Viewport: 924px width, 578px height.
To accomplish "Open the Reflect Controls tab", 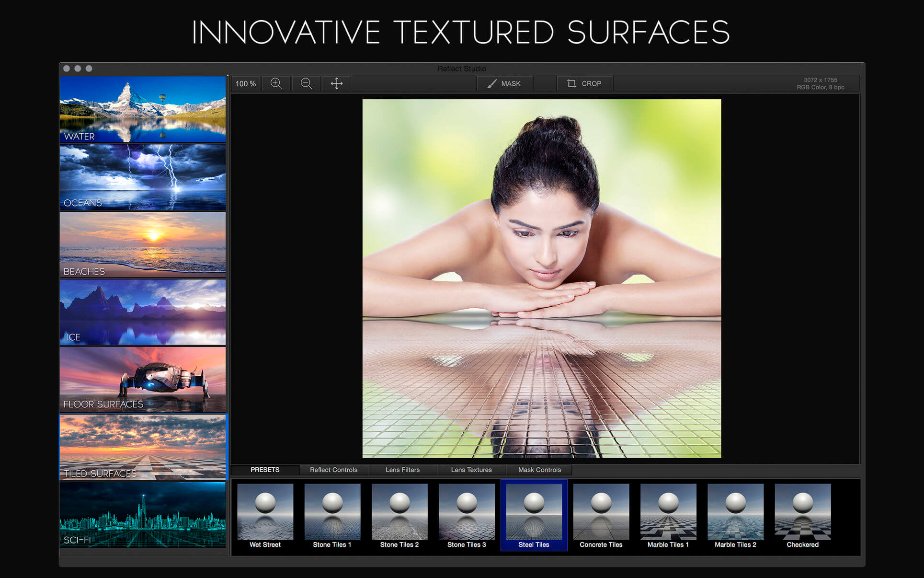I will (x=333, y=470).
